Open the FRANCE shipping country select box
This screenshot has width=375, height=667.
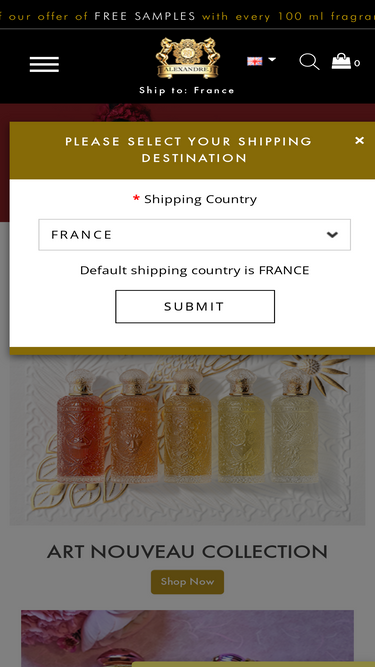(x=194, y=235)
